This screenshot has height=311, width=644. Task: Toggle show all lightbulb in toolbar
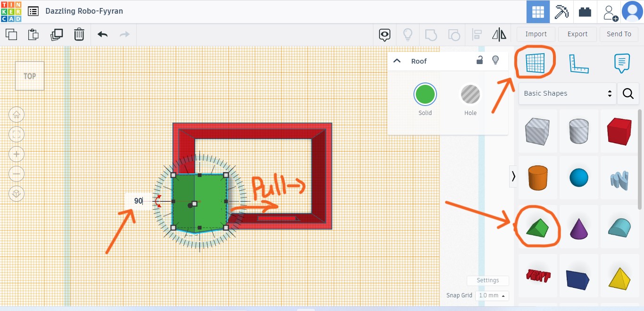pyautogui.click(x=408, y=34)
